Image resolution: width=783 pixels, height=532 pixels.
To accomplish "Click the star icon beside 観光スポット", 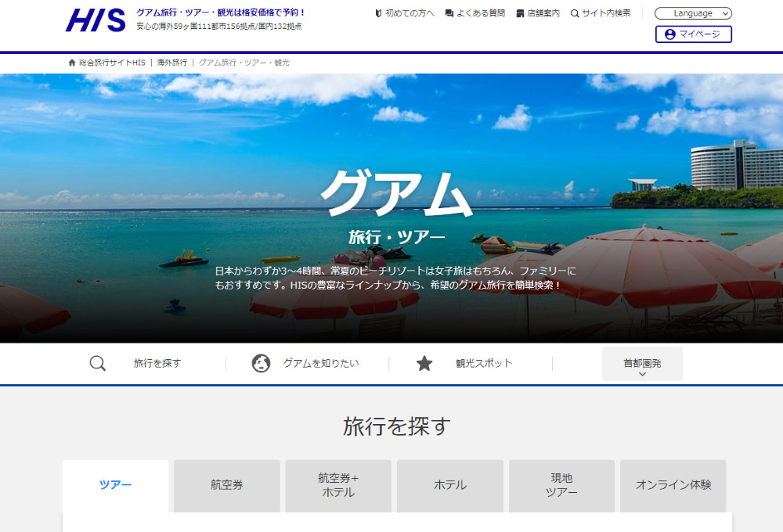I will [x=424, y=363].
